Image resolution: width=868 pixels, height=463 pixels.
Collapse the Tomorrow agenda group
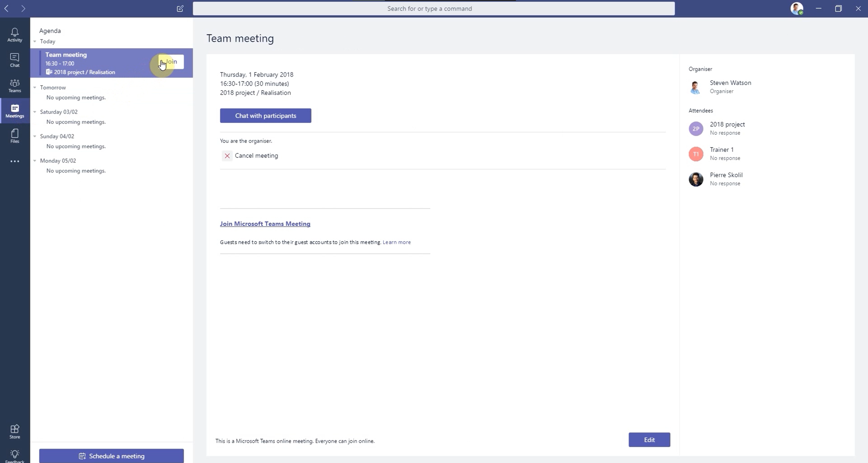35,88
